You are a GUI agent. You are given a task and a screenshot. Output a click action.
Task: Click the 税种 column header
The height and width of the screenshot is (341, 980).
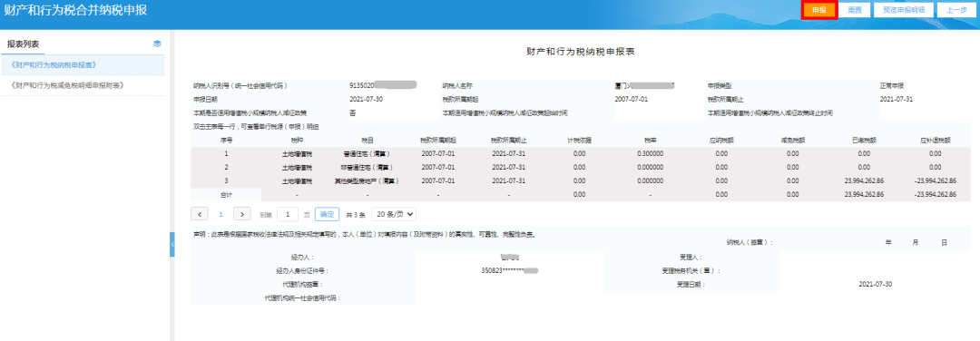[297, 140]
